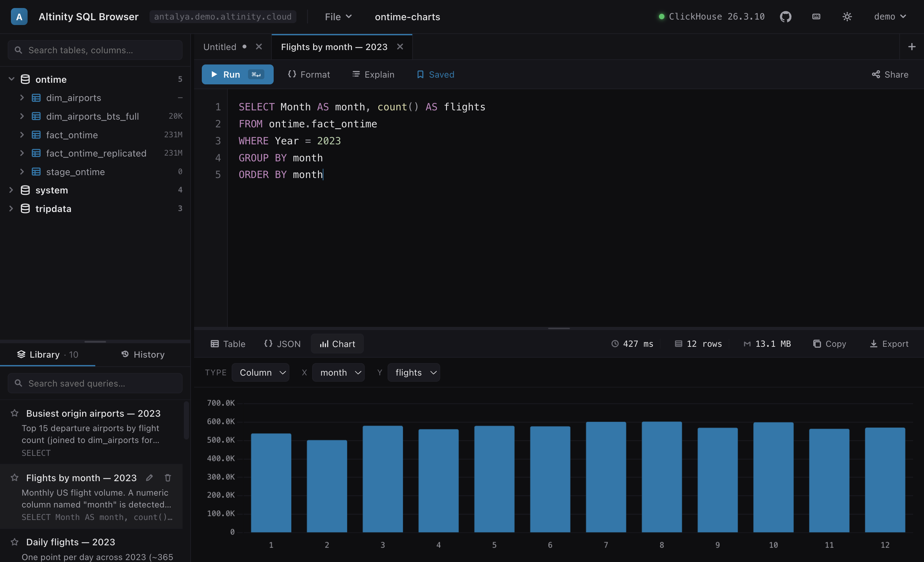Switch to JSON results view
Viewport: 924px width, 562px height.
click(x=282, y=344)
